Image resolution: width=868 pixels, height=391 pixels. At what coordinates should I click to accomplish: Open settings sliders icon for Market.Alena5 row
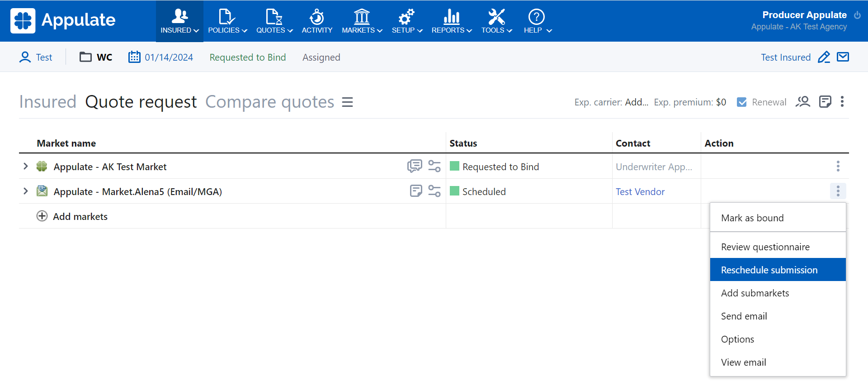(x=434, y=191)
